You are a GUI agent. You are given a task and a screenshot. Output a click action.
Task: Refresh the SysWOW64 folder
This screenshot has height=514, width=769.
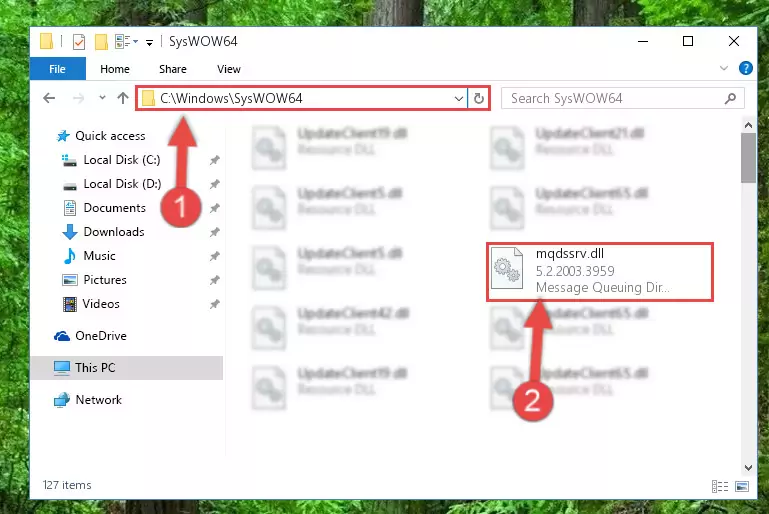[x=479, y=99]
